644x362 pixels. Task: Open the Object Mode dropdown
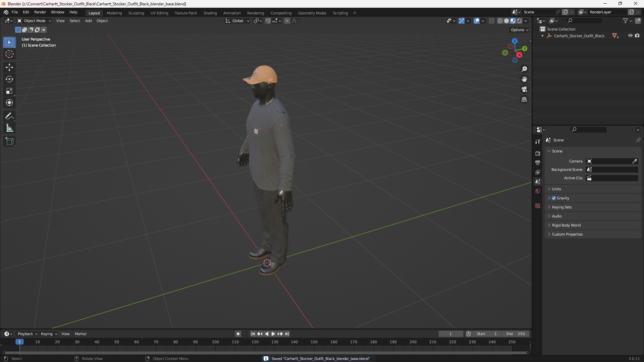[x=34, y=21]
